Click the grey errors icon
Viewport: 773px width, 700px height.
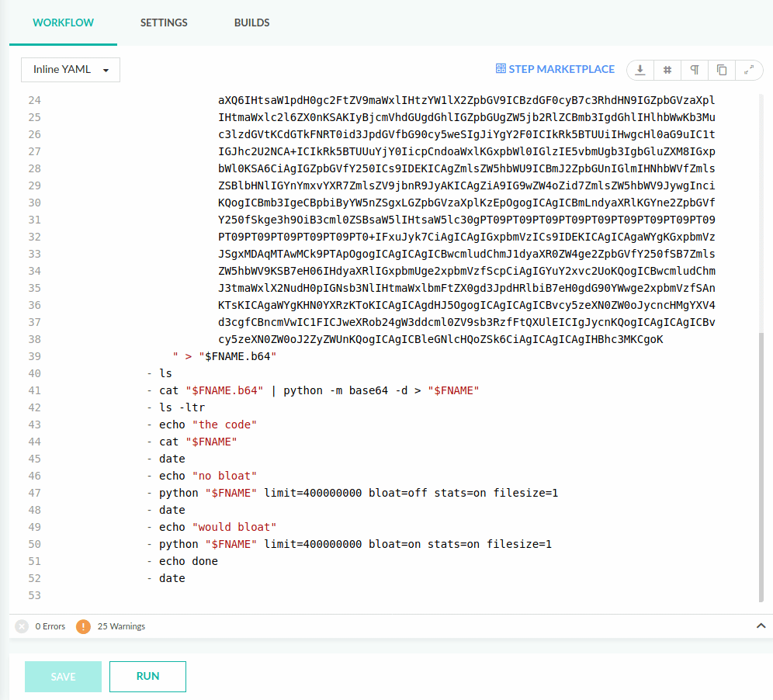click(x=22, y=626)
